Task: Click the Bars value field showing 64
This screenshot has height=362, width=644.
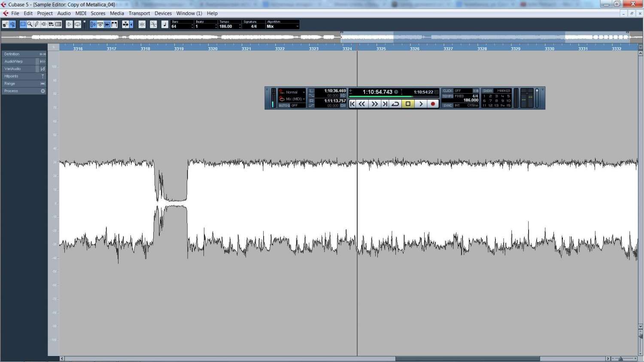Action: [x=181, y=27]
